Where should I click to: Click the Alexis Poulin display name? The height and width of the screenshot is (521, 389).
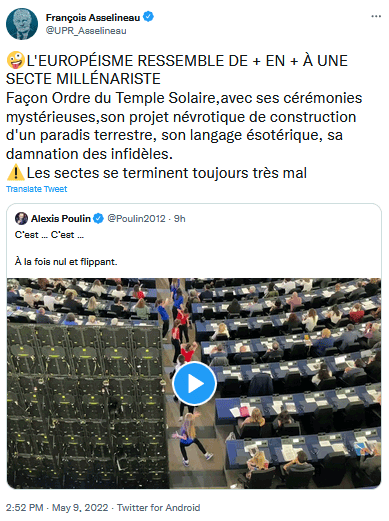61,219
